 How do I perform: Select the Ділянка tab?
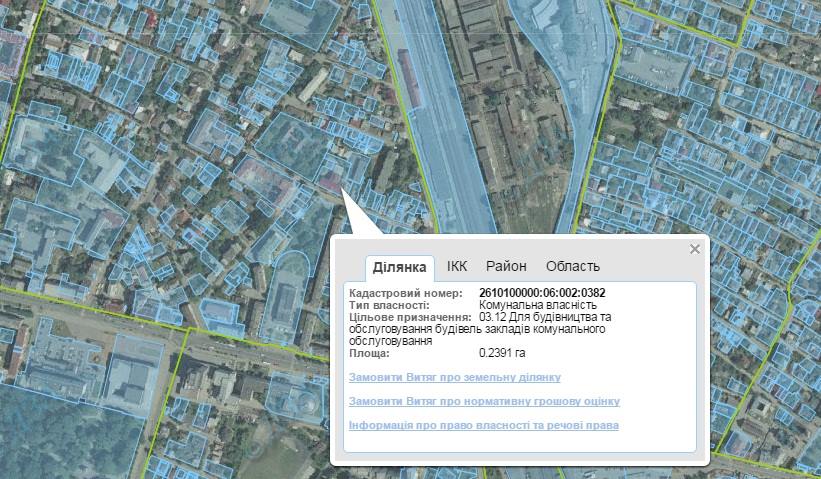pyautogui.click(x=399, y=266)
